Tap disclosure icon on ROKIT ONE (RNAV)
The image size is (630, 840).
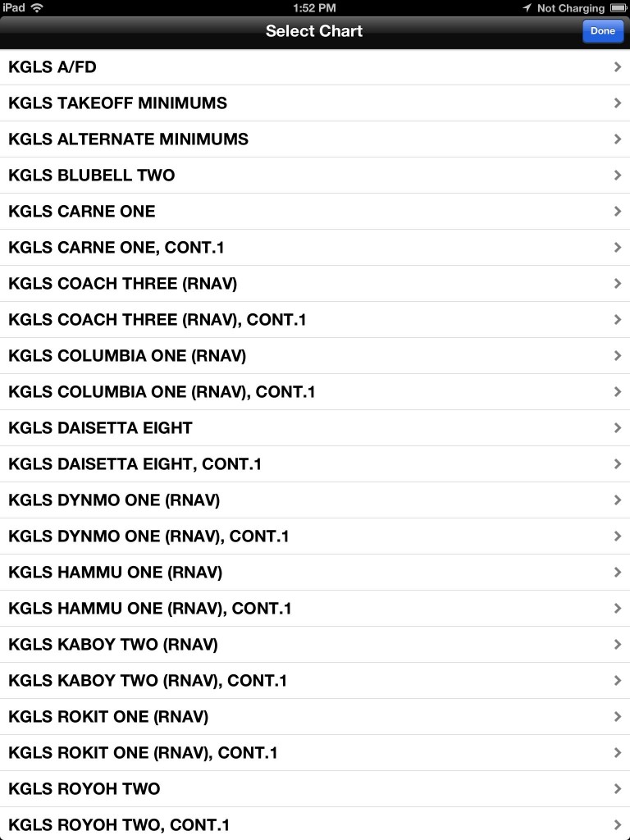coord(618,717)
